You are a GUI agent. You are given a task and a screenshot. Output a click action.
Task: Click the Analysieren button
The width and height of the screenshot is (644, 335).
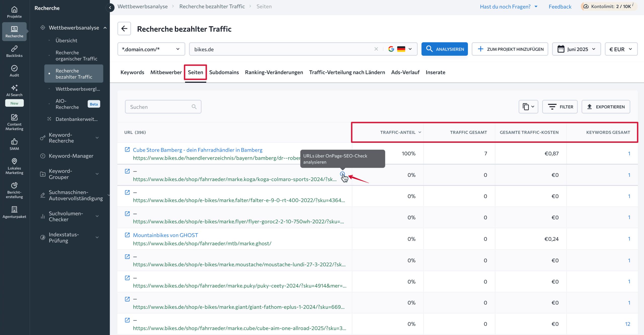point(445,49)
